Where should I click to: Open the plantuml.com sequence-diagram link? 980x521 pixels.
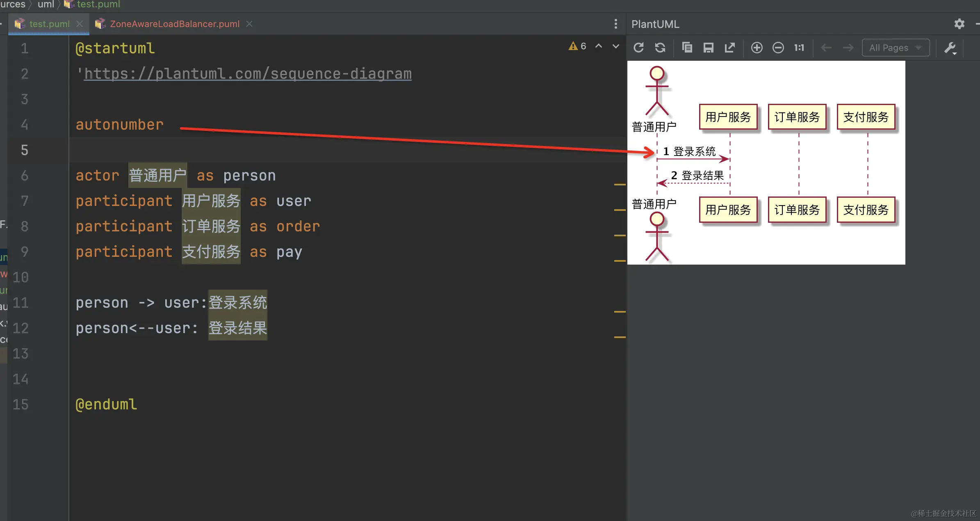248,74
